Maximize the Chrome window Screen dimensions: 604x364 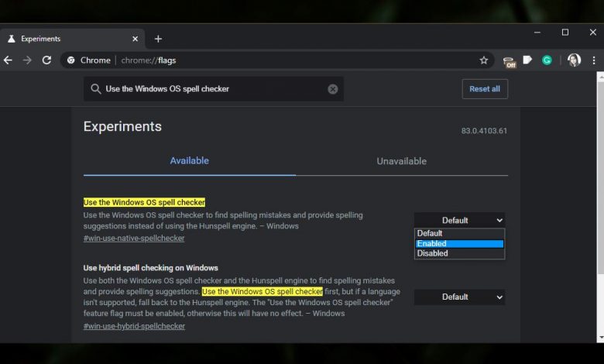pos(565,33)
